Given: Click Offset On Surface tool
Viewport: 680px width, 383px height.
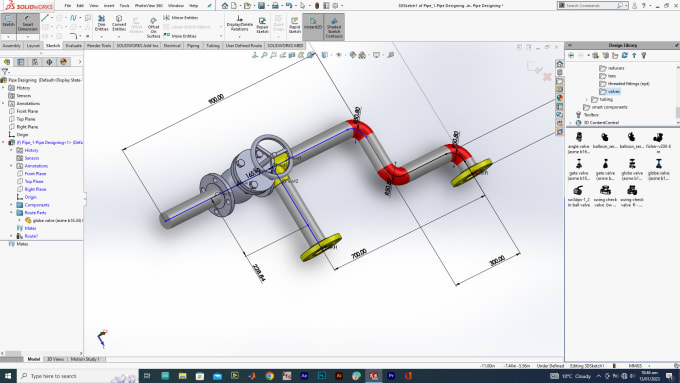Looking at the screenshot, I should coord(153,27).
